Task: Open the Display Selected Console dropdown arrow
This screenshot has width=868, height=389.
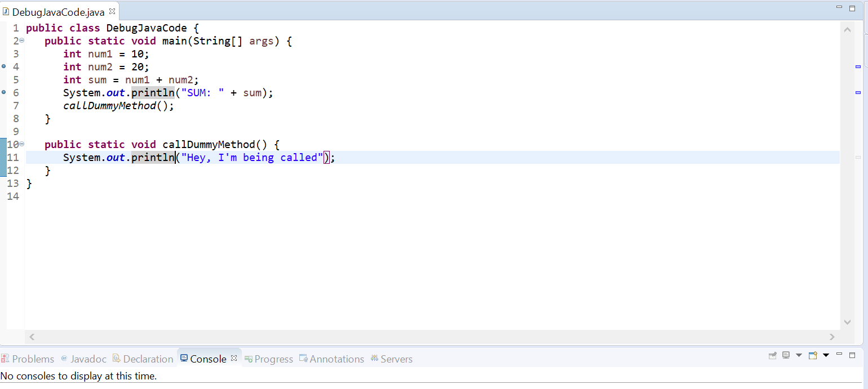Action: point(799,355)
